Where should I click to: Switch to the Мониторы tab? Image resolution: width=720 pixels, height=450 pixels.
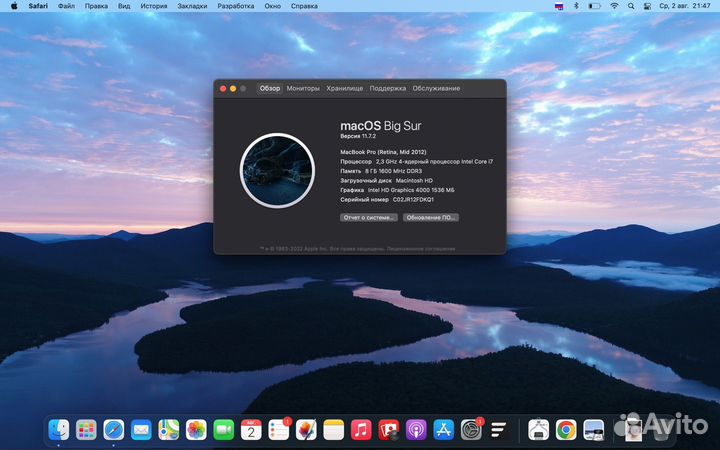coord(303,88)
